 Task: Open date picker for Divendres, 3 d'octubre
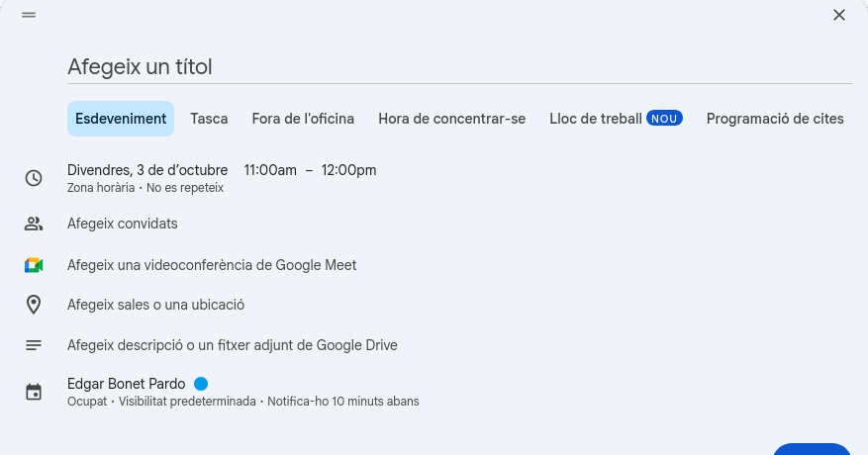coord(147,170)
